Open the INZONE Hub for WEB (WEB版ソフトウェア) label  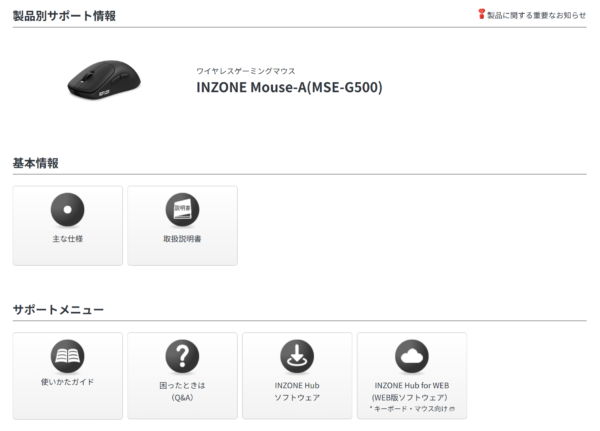tap(412, 390)
